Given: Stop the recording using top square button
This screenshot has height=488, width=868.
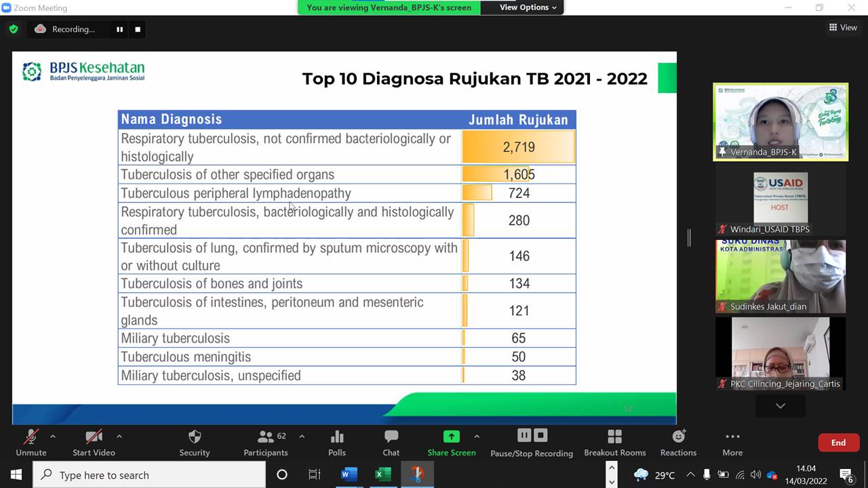Looking at the screenshot, I should pyautogui.click(x=138, y=29).
